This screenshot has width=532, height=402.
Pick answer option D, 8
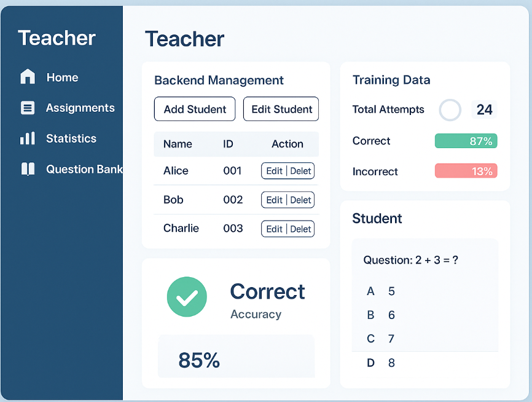(381, 363)
